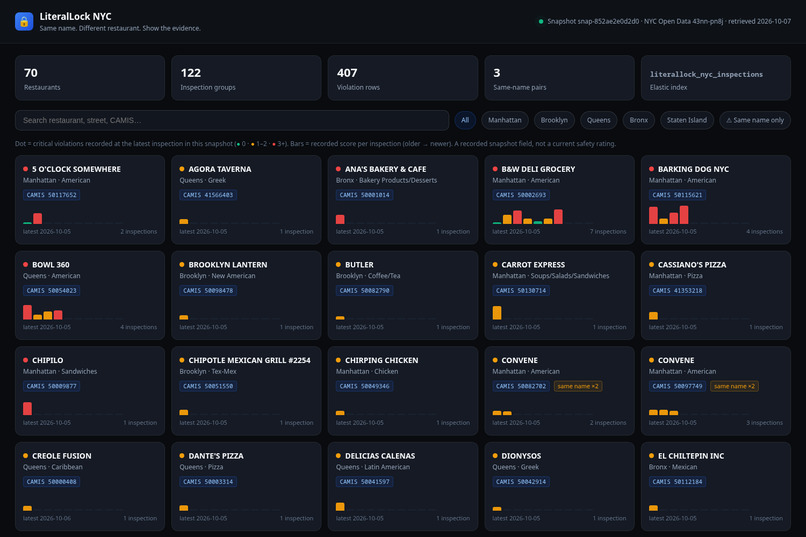Click the literallock_nyc_inspections Elastic index card
This screenshot has width=806, height=537.
click(x=716, y=78)
